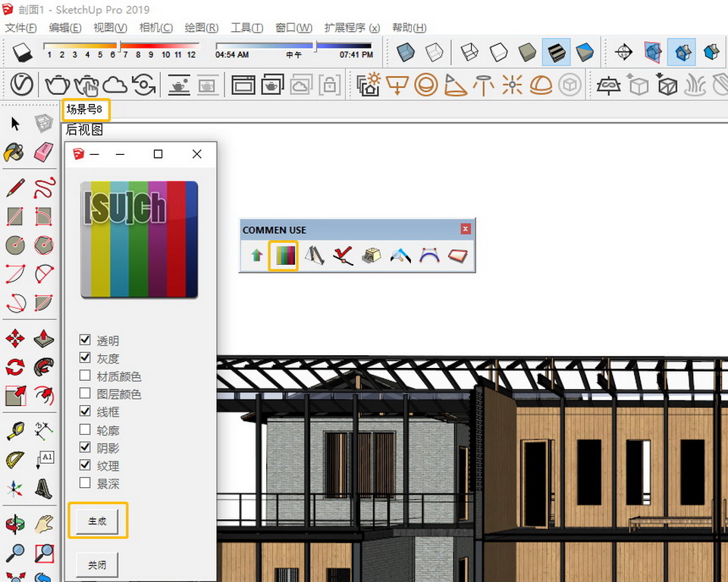Select the arrow Select tool
Screen dimensions: 728x582
click(x=15, y=124)
